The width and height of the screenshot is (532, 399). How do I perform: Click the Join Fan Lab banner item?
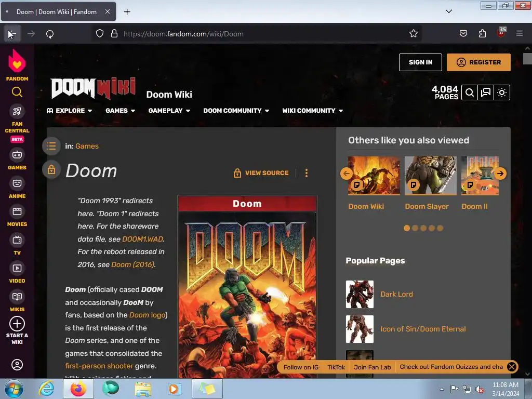click(x=372, y=367)
